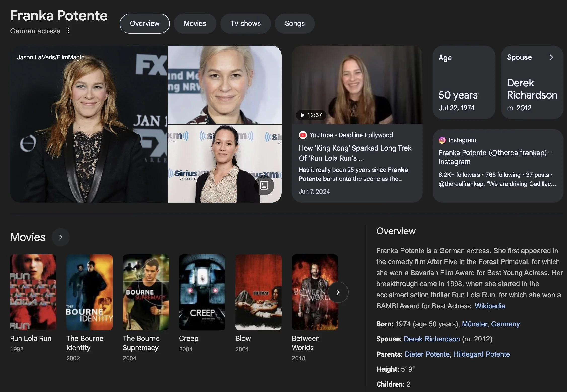
Task: Switch to the Movies tab
Action: pyautogui.click(x=195, y=24)
